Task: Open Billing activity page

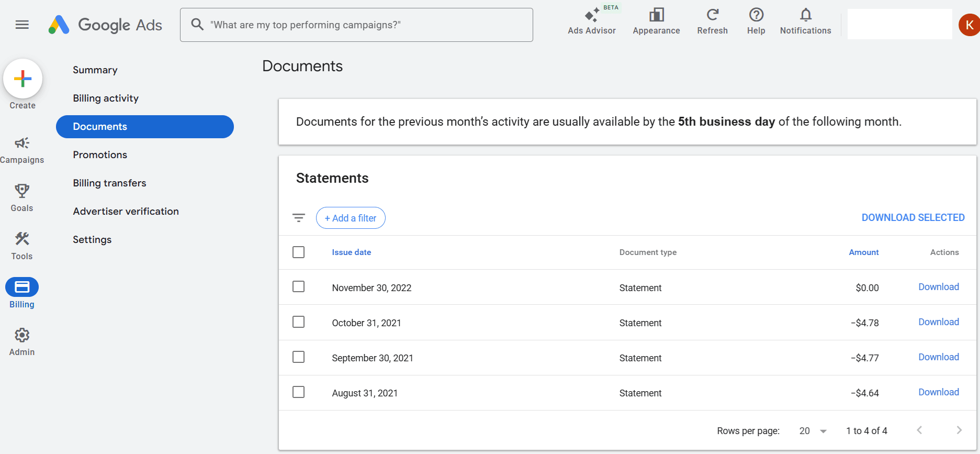Action: tap(106, 98)
